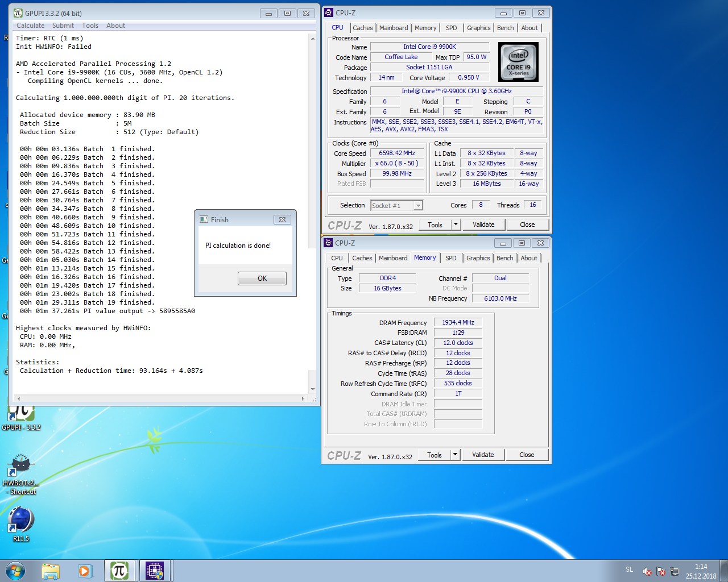Open Memory tab in upper CPU-Z window

pyautogui.click(x=425, y=28)
